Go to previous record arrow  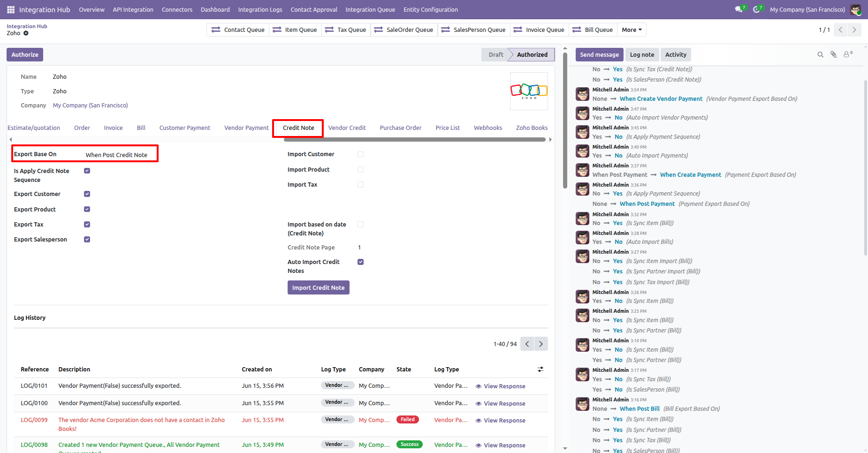click(x=841, y=30)
